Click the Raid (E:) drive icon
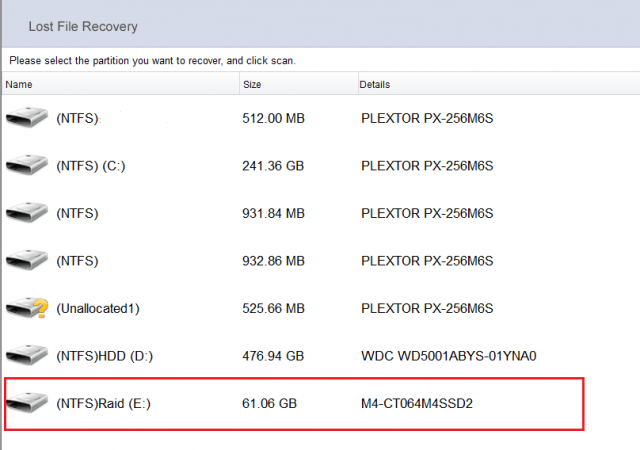This screenshot has width=640, height=450. click(x=26, y=402)
